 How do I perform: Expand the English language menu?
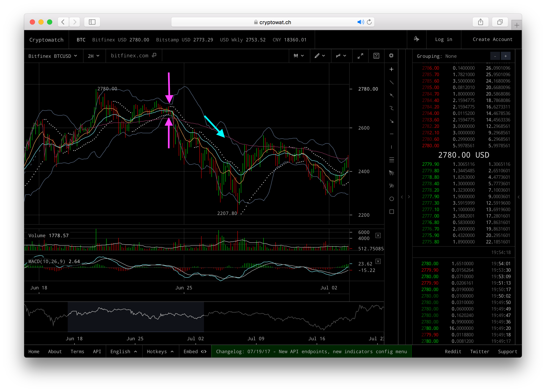point(124,351)
